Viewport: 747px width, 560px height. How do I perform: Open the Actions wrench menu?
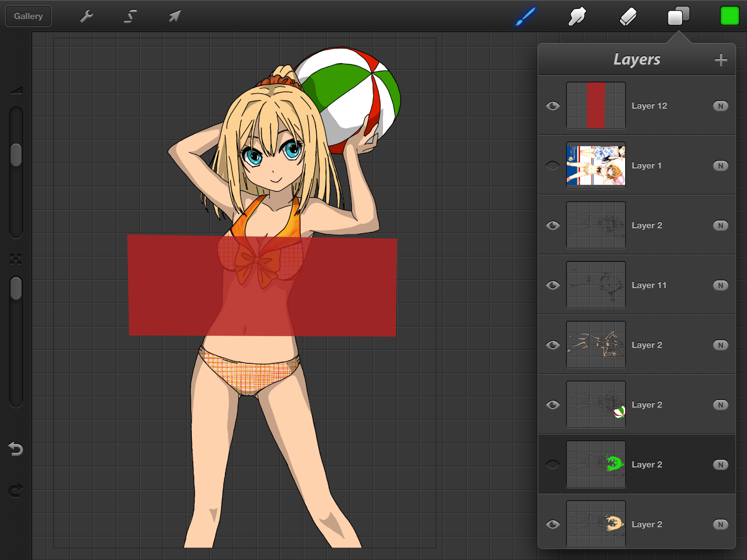(87, 16)
